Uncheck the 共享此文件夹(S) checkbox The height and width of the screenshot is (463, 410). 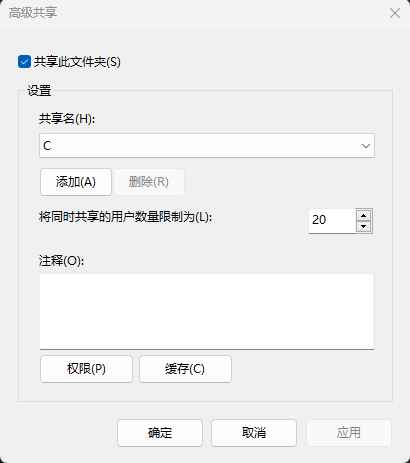click(x=24, y=62)
